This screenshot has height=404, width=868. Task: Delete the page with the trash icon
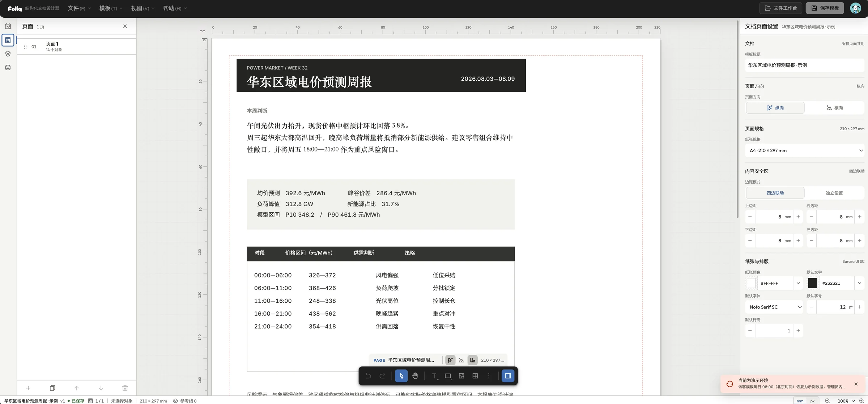click(125, 388)
